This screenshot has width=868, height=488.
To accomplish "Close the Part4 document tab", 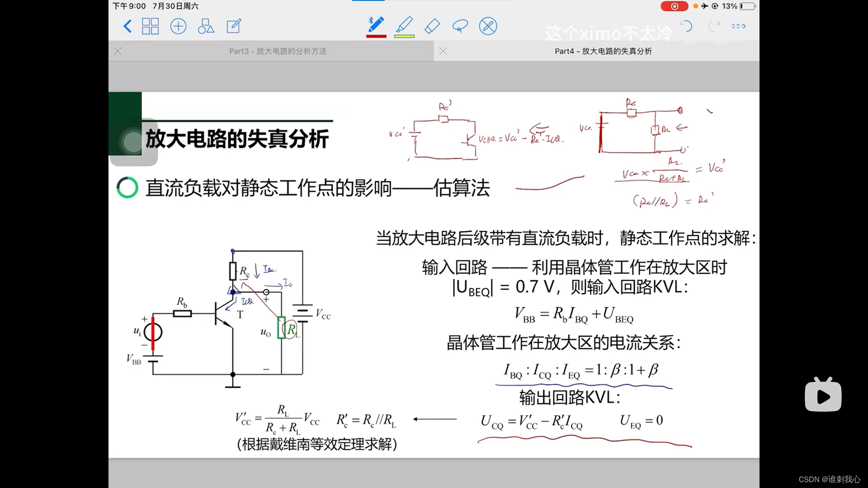I will point(443,52).
